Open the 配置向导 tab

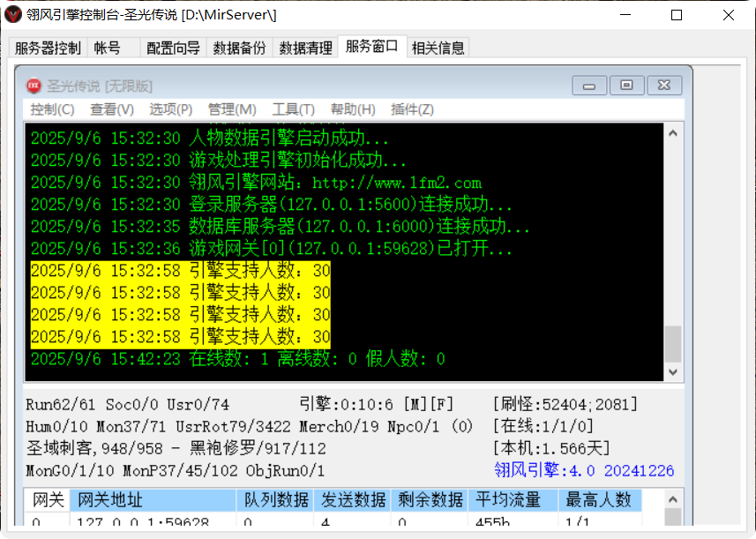pyautogui.click(x=173, y=49)
